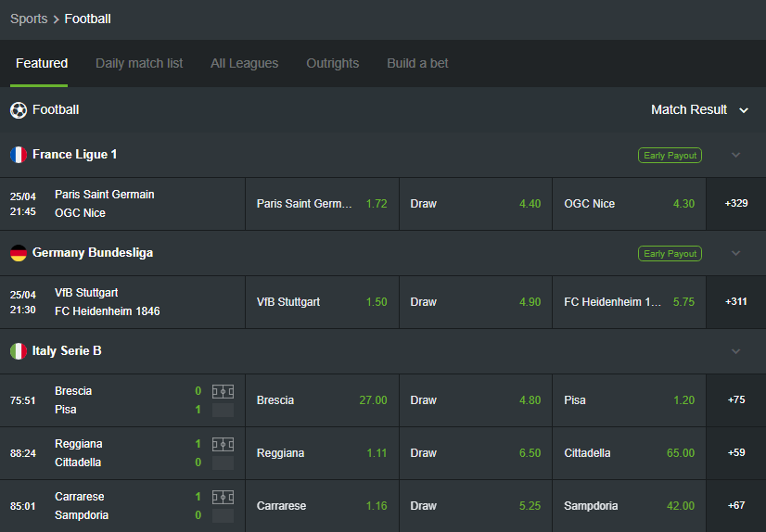766x532 pixels.
Task: Open the Reggiana team name in match row
Action: pyautogui.click(x=79, y=444)
